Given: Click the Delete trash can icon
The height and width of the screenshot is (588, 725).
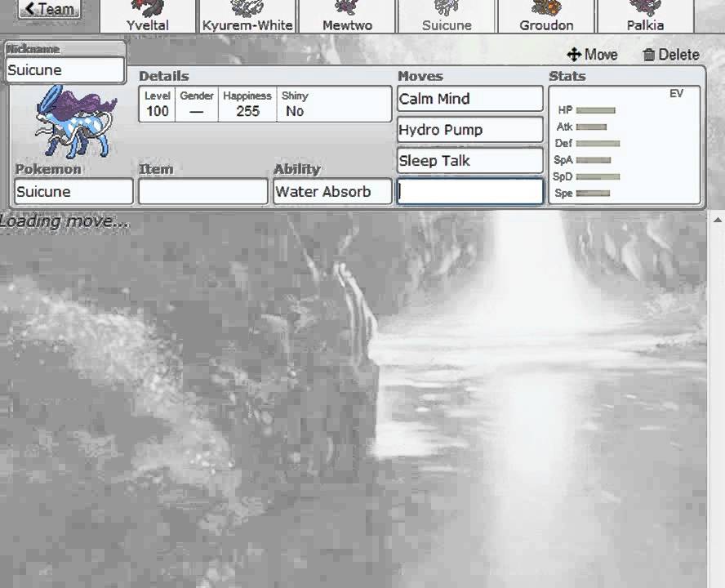Looking at the screenshot, I should tap(649, 55).
